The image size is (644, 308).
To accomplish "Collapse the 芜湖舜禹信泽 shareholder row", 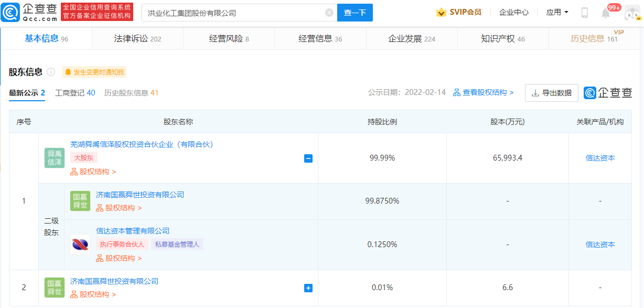I will (308, 158).
